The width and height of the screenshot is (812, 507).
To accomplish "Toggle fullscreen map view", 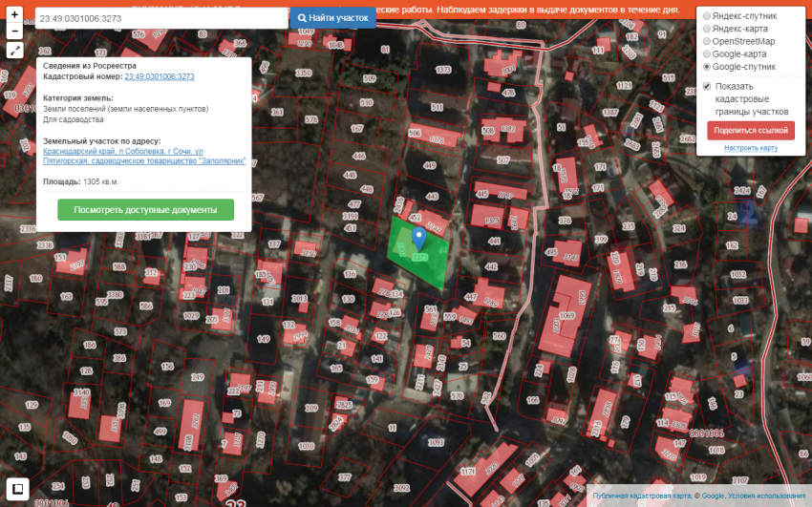I will (x=15, y=51).
